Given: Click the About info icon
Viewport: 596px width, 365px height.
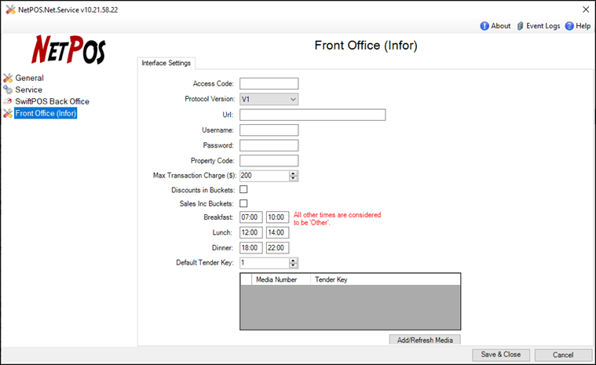Looking at the screenshot, I should point(484,26).
